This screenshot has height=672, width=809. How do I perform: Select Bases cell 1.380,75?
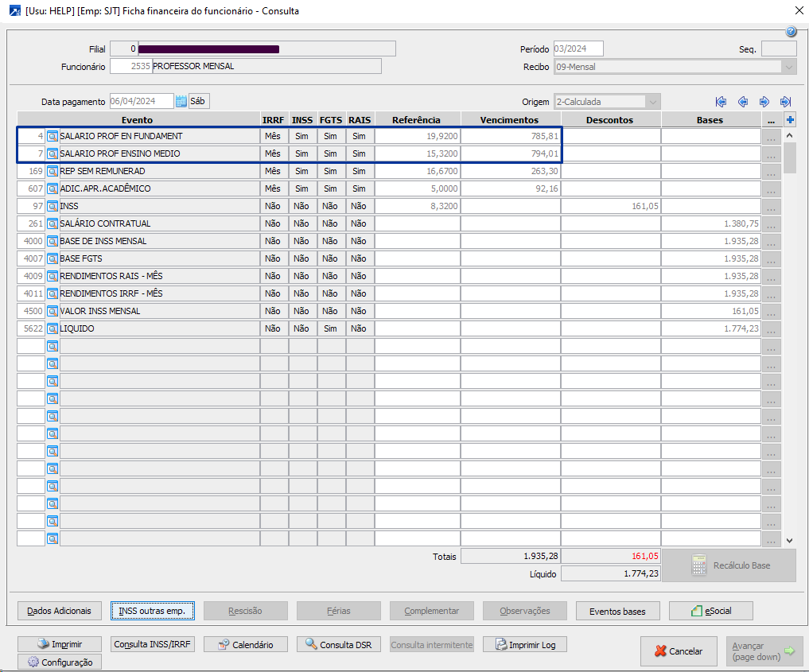[x=711, y=223]
